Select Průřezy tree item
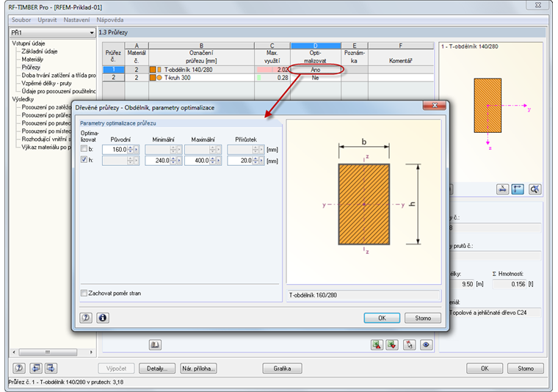Image resolution: width=558 pixels, height=392 pixels. [31, 68]
